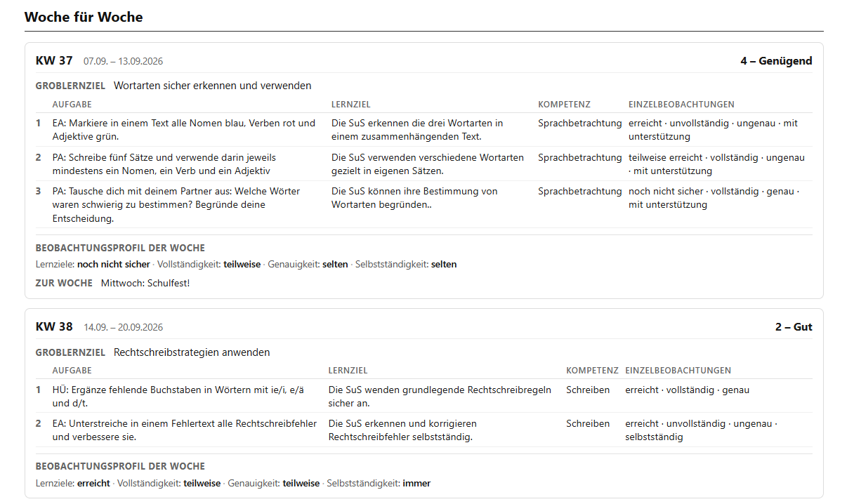Select task "PA: Tausche dich mit deinem Partner aus"

tap(176, 205)
